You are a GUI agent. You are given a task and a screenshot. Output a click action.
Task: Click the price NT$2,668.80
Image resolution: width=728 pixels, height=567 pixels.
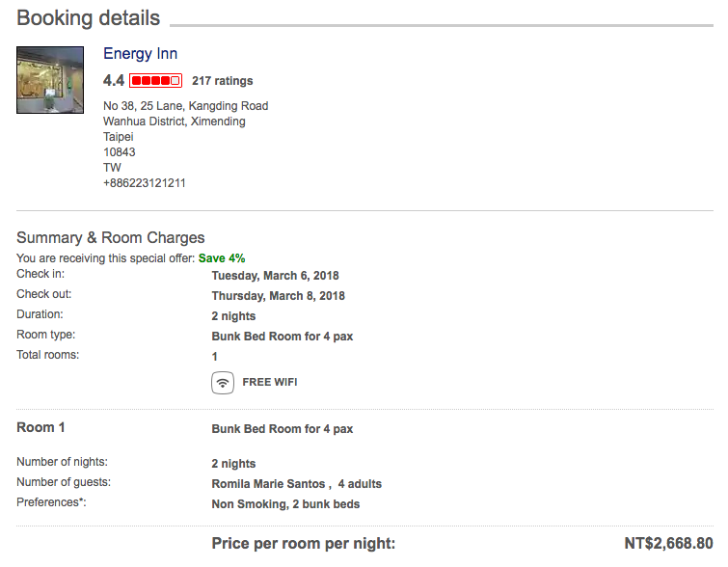[668, 545]
